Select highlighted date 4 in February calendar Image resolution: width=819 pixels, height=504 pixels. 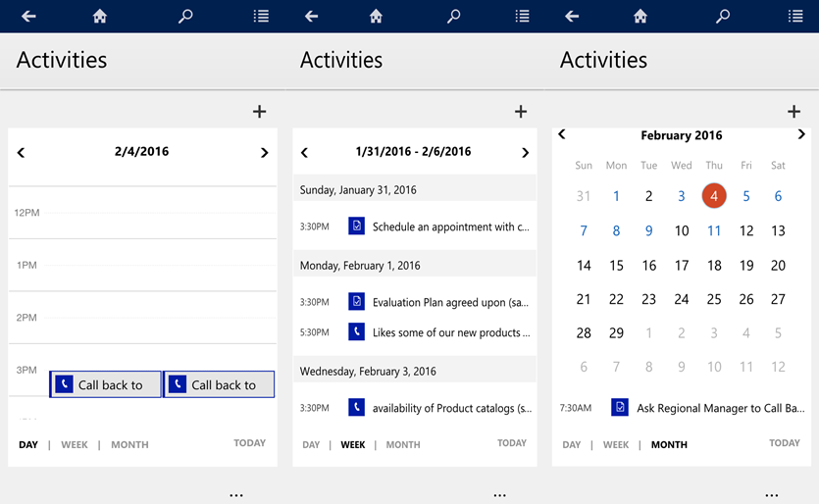coord(714,196)
